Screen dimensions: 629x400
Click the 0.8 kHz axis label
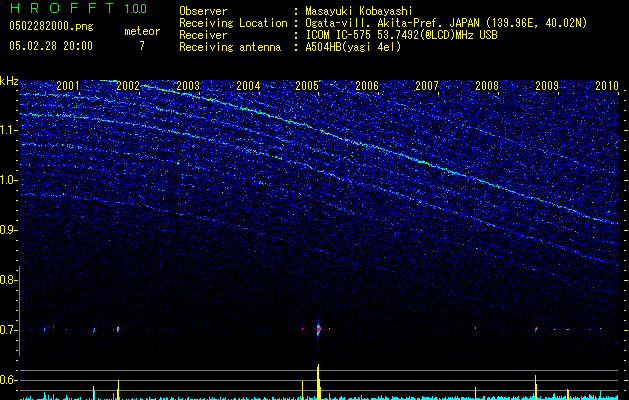click(7, 280)
